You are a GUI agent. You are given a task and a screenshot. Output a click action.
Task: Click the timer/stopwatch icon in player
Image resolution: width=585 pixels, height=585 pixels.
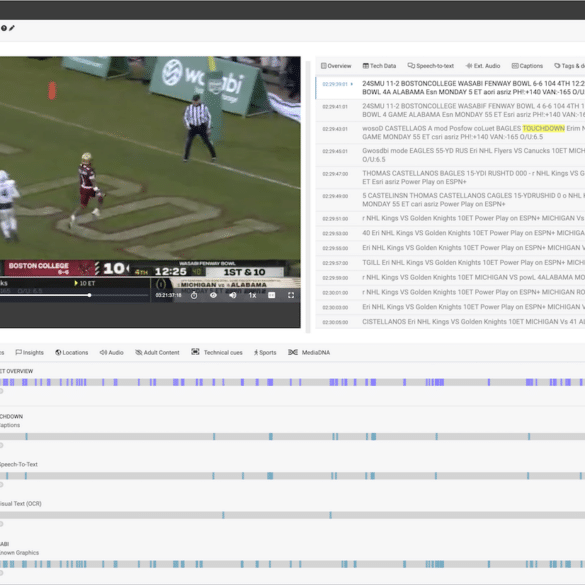(194, 295)
